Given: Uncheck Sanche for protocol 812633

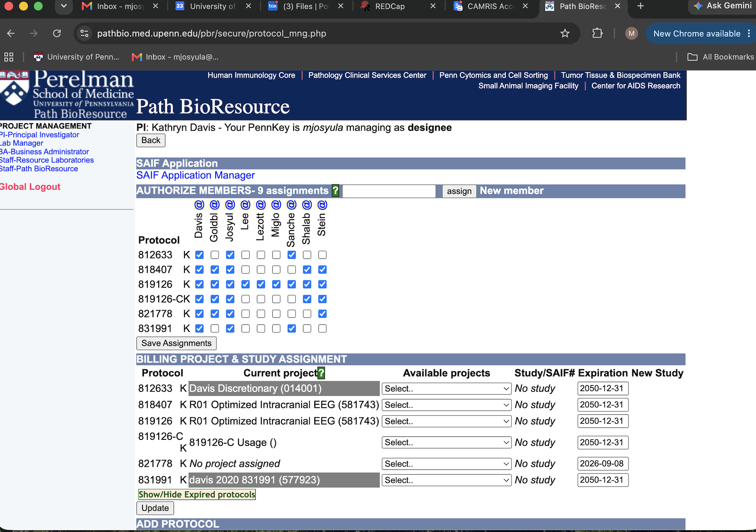Looking at the screenshot, I should [291, 255].
